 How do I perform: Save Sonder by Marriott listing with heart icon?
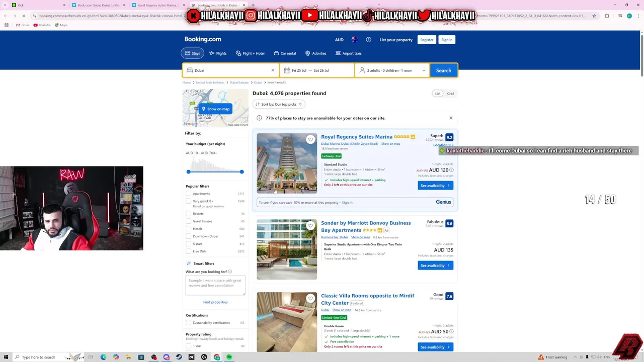click(310, 226)
